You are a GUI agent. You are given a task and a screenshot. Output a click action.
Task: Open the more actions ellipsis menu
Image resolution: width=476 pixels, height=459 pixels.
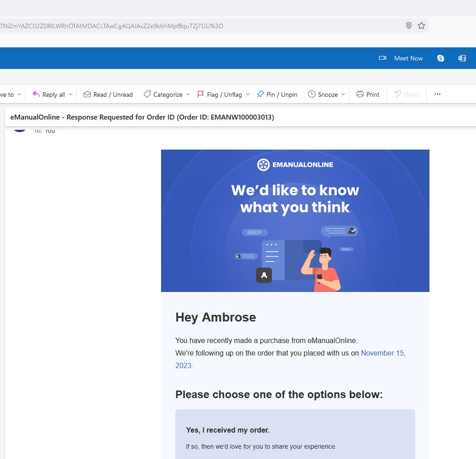(438, 94)
